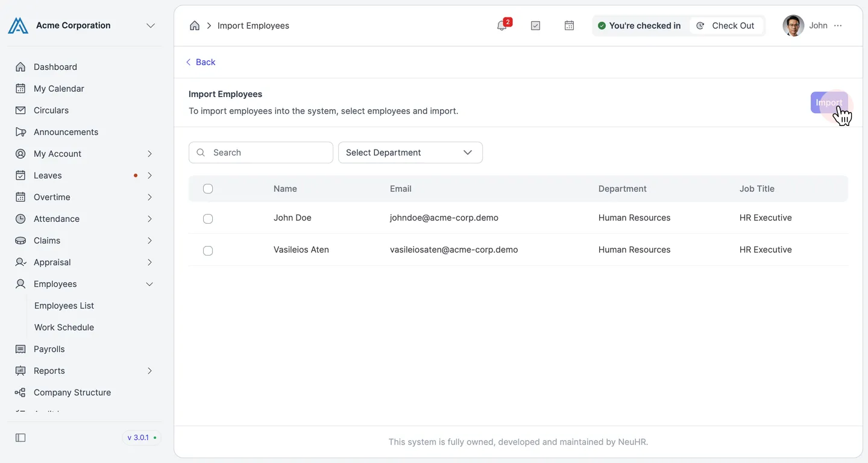868x463 pixels.
Task: Open Work Schedule in sidebar
Action: pos(64,327)
